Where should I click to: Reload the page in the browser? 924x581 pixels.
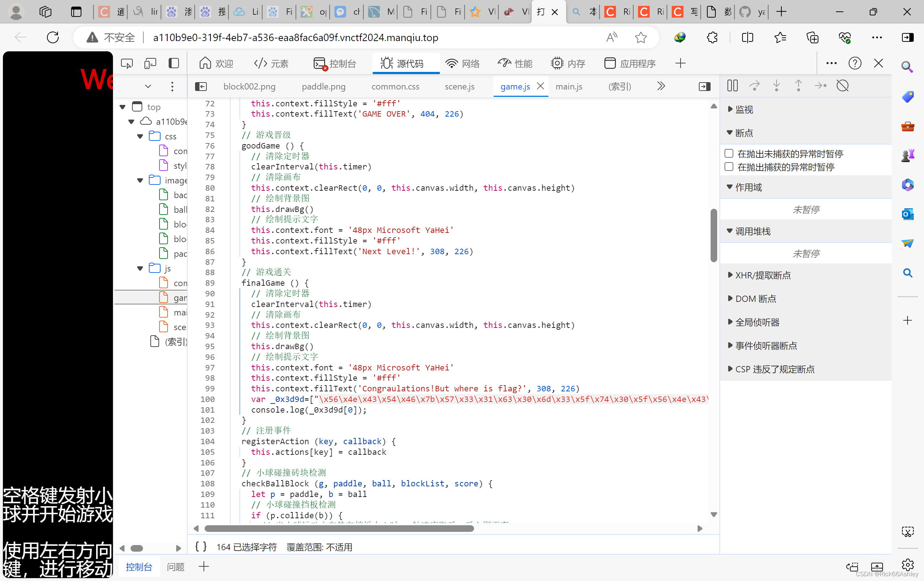pos(52,37)
